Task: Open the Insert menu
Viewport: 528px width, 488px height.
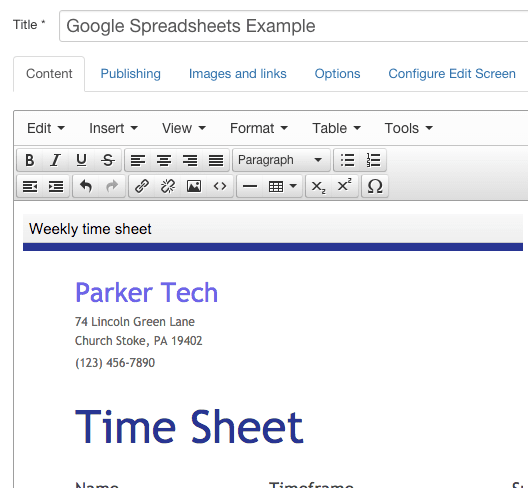Action: pos(113,128)
